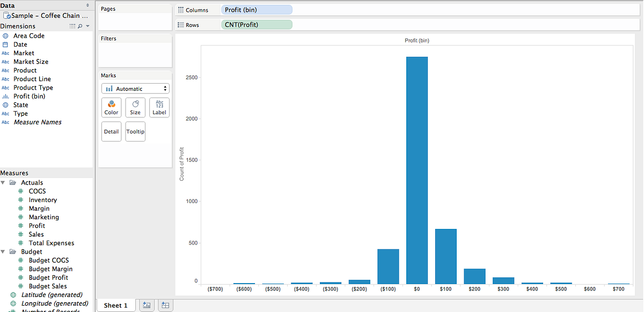
Task: Open the Dimensions pane dropdown arrow
Action: tap(87, 26)
